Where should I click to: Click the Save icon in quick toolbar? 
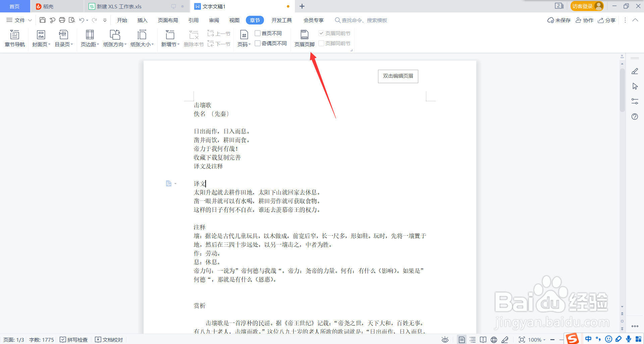tap(42, 20)
